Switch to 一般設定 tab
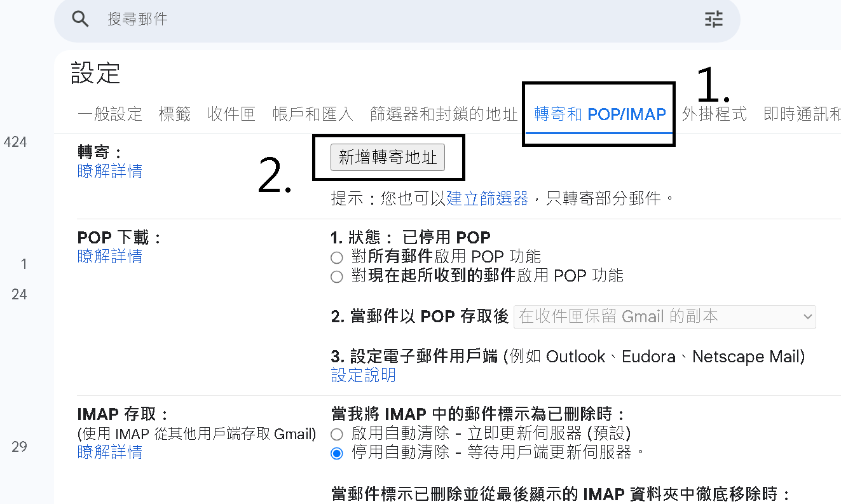Screen dimensions: 841x504 [x=110, y=114]
